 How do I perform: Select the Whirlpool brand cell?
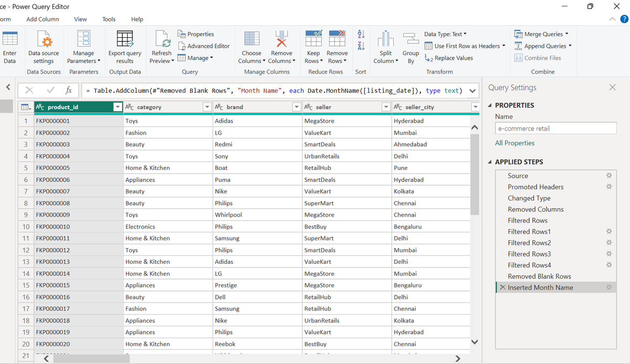[x=257, y=215]
